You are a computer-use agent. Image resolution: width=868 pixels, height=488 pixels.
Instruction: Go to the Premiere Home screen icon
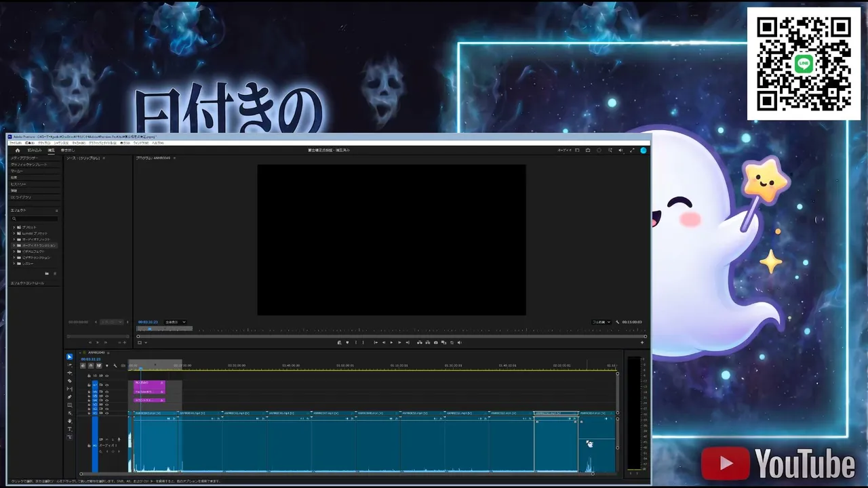pos(18,150)
